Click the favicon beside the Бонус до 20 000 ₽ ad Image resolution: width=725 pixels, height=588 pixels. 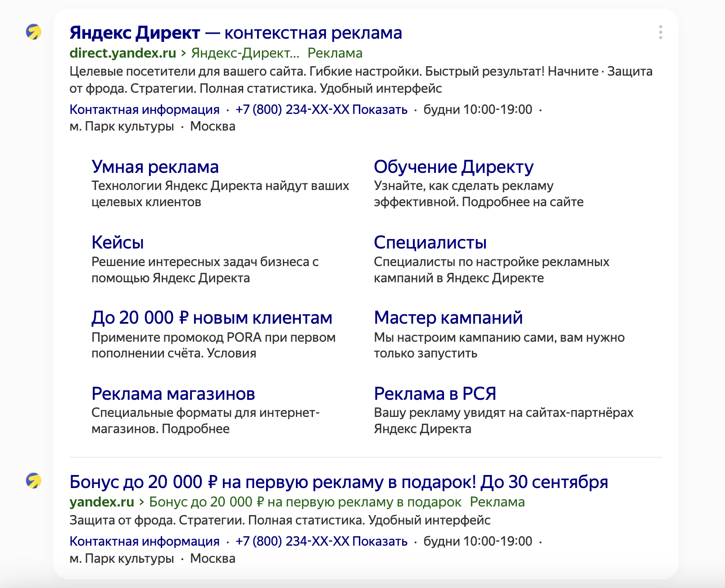point(34,480)
